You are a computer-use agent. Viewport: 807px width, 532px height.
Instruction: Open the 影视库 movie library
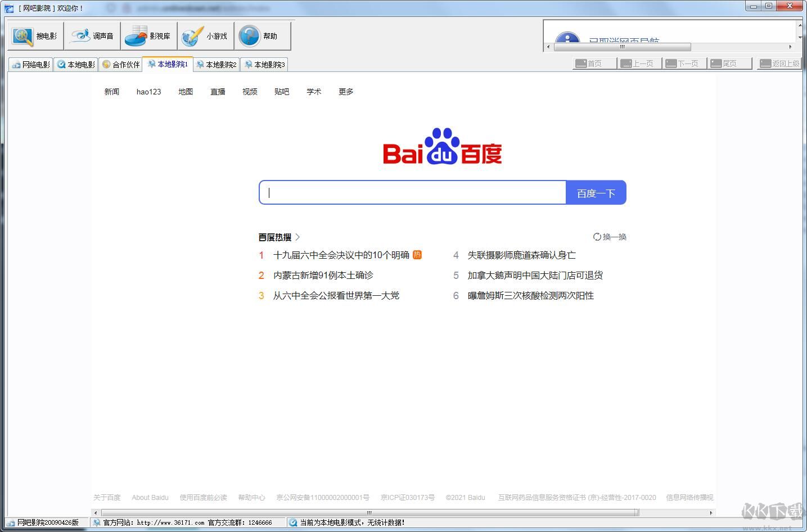pos(148,35)
